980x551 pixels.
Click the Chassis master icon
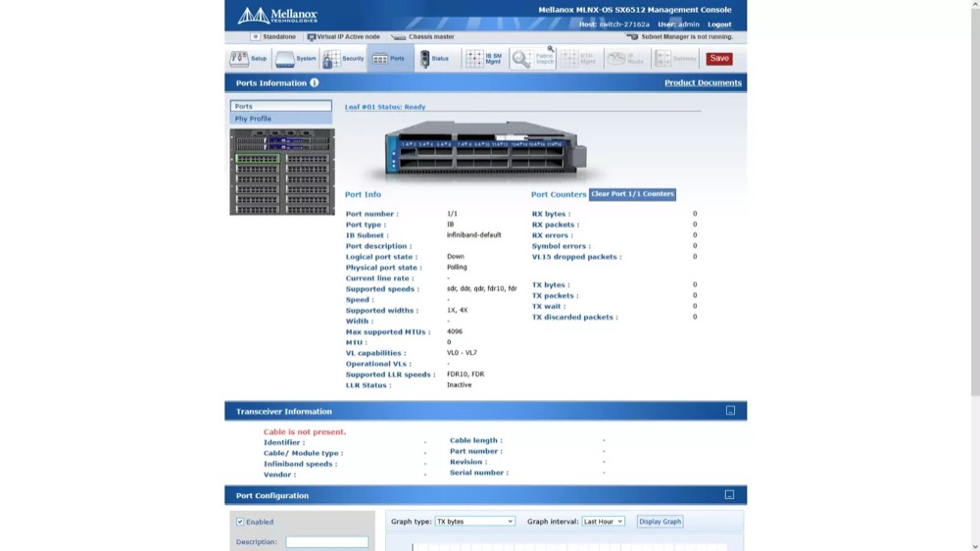click(398, 37)
